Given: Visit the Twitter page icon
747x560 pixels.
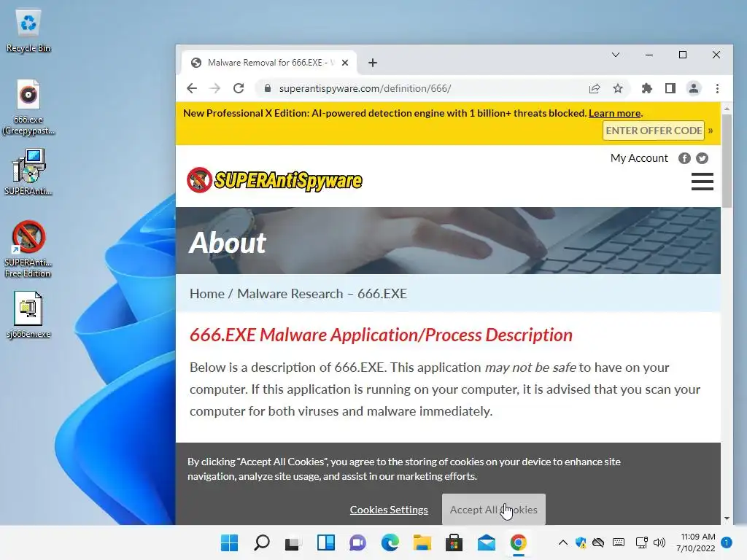Looking at the screenshot, I should [702, 158].
